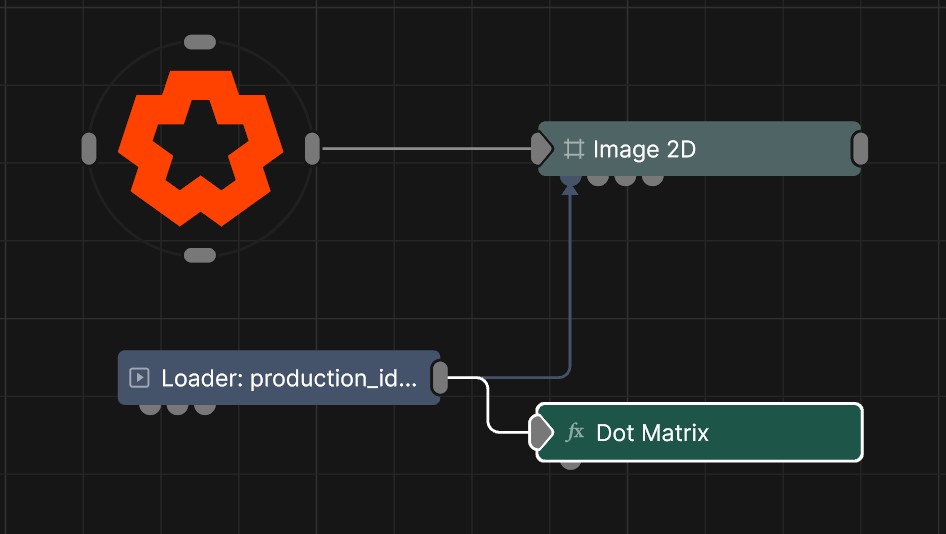Click the play icon on the Loader node
Image resolution: width=946 pixels, height=534 pixels.
click(140, 378)
